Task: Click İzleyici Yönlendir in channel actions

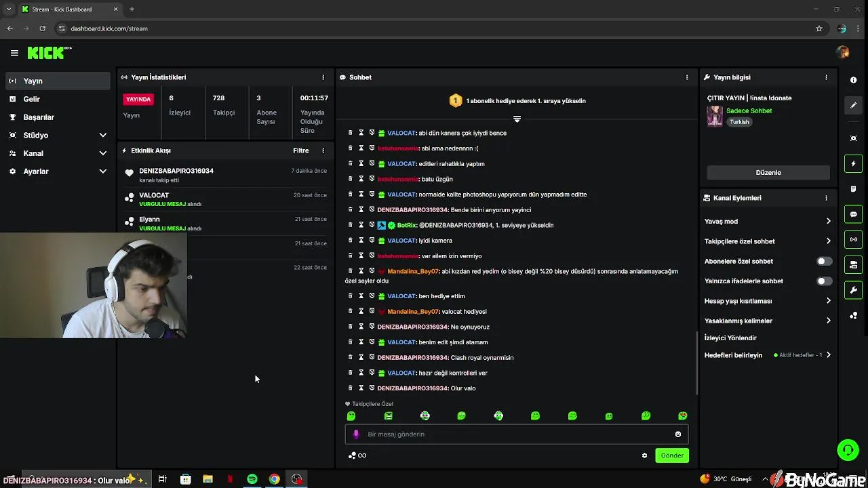Action: coord(730,338)
